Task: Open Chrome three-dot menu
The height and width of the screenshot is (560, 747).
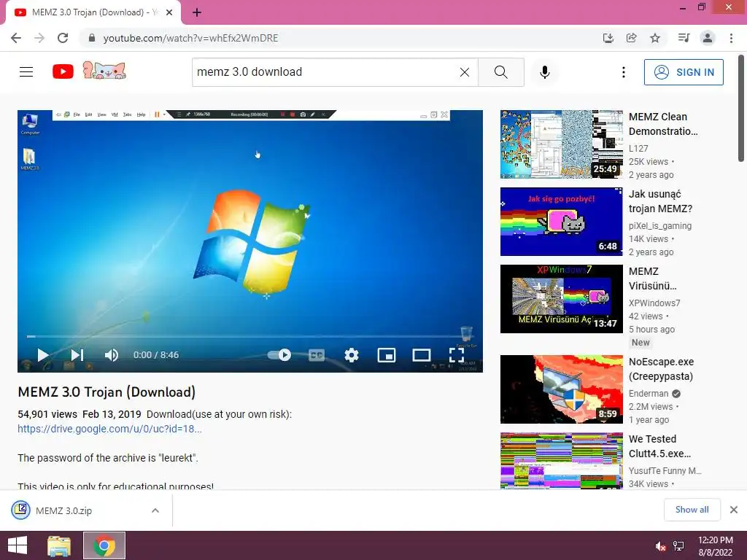Action: (731, 38)
